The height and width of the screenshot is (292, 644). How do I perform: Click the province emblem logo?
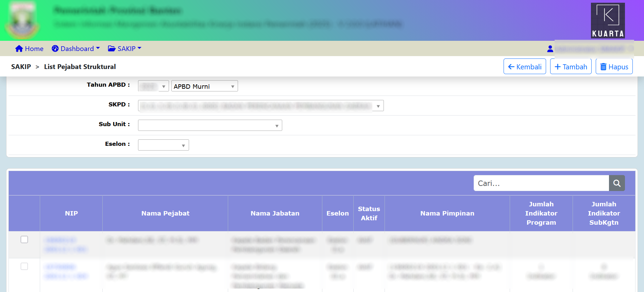pyautogui.click(x=23, y=20)
